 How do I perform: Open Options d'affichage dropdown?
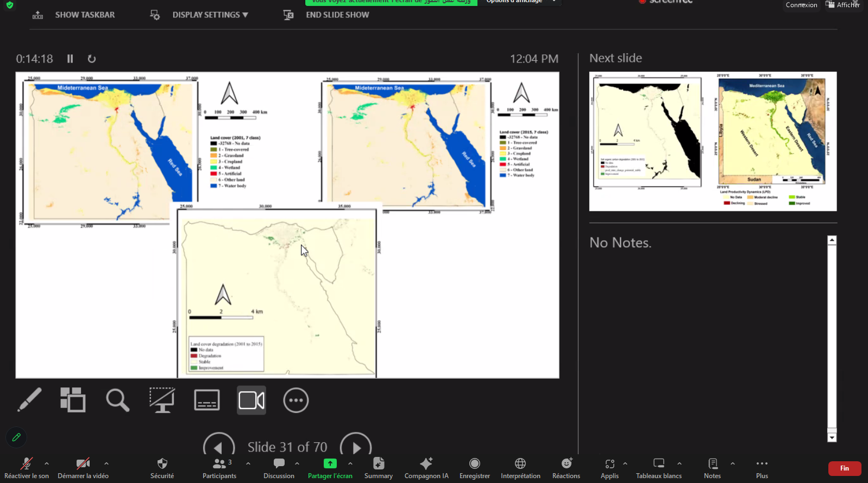pos(520,2)
